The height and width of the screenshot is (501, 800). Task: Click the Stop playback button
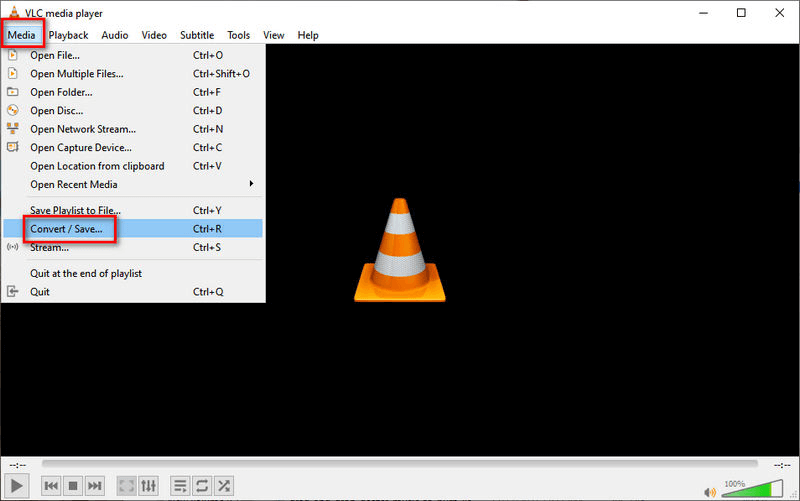73,486
